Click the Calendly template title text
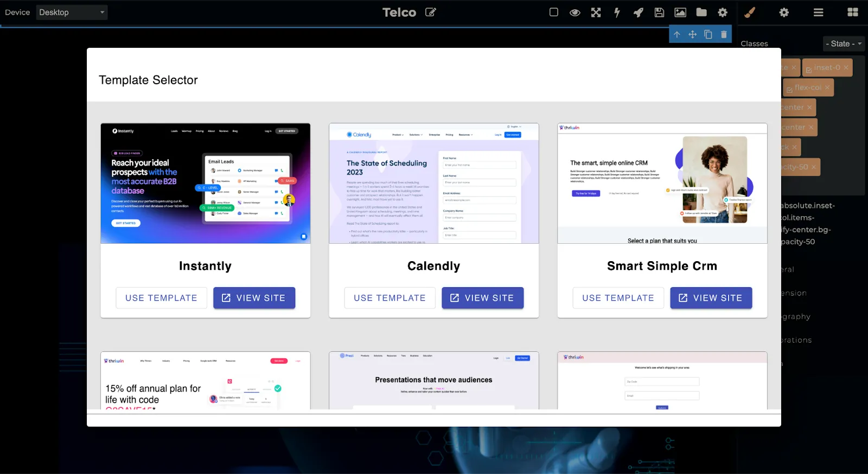This screenshot has width=868, height=474. click(434, 266)
